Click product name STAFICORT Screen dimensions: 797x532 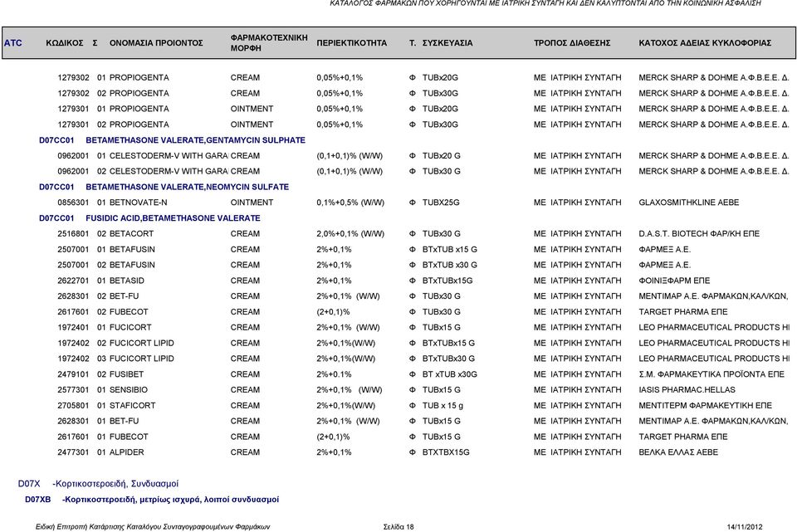[x=132, y=406]
